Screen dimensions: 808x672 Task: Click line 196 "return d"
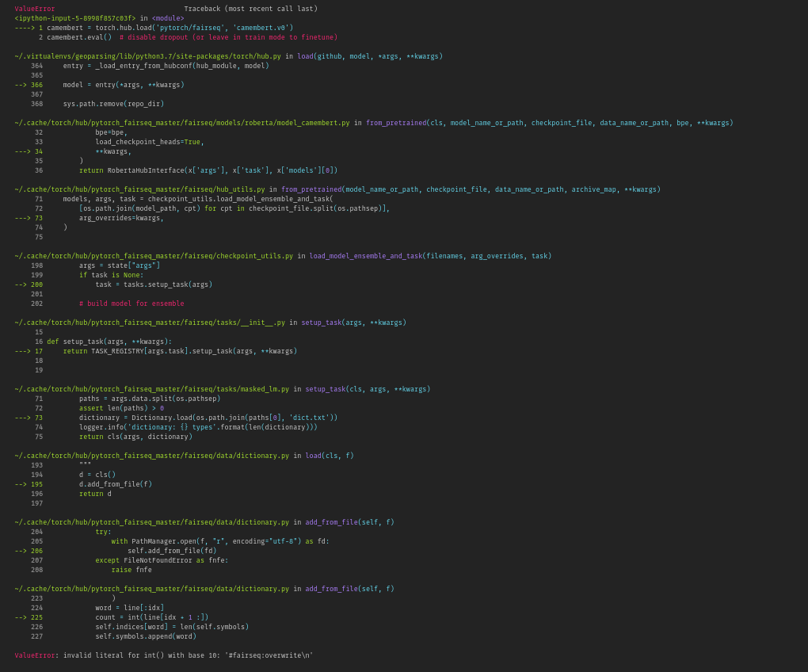[x=95, y=494]
